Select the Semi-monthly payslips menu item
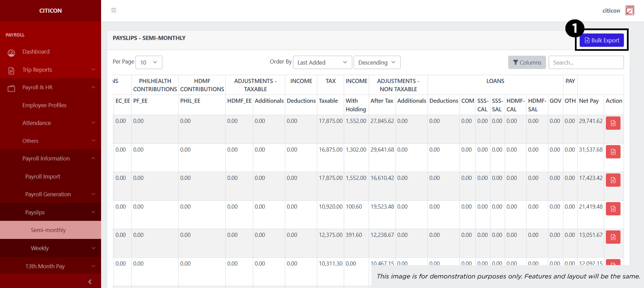Viewport: 644px width, 288px height. click(48, 230)
